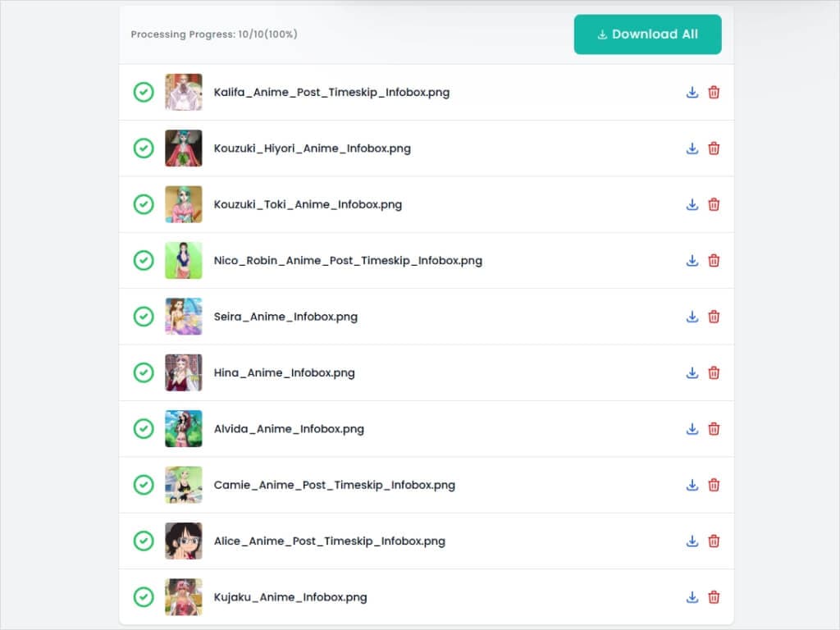
Task: Click the green checkmark for Kouzuki_Hiyori file
Action: 144,148
